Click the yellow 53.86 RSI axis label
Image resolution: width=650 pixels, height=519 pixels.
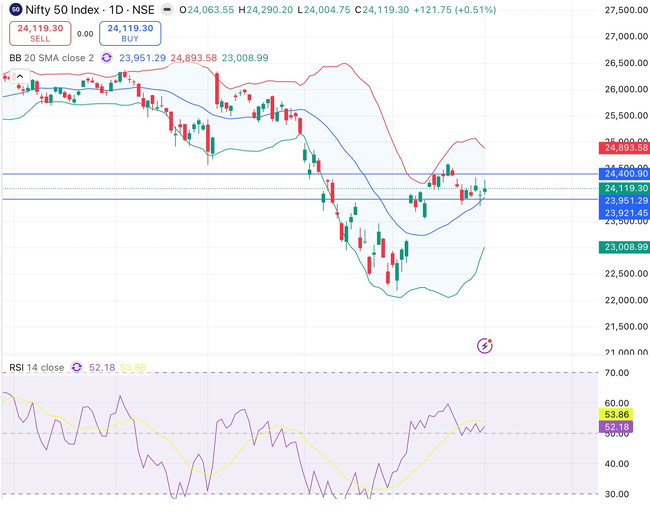616,415
